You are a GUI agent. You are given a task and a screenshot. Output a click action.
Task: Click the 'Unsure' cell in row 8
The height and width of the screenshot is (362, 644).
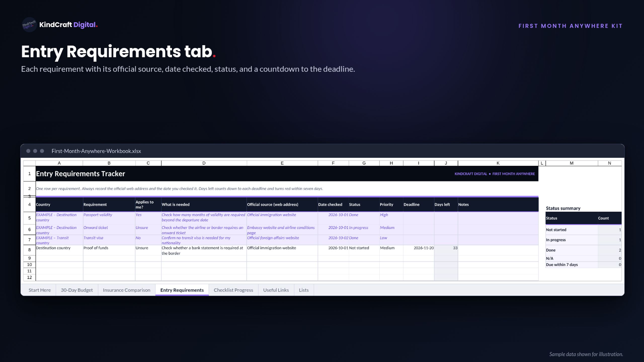tap(148, 250)
